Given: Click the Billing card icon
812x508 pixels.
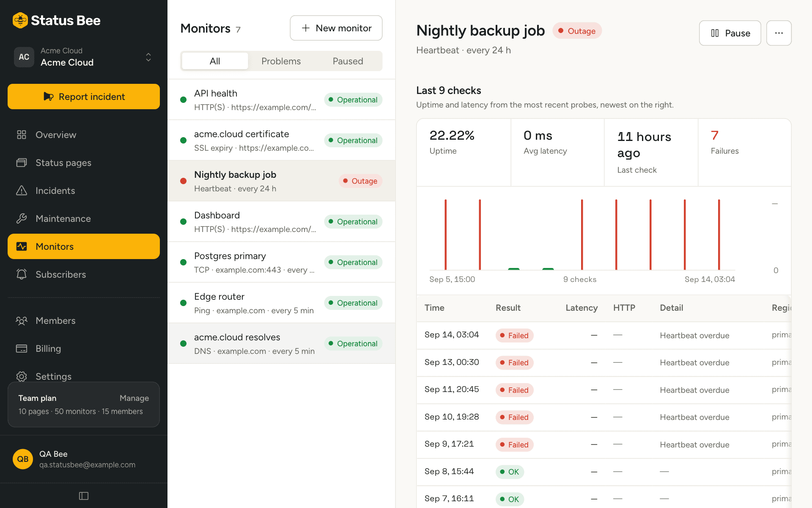Looking at the screenshot, I should click(x=22, y=348).
